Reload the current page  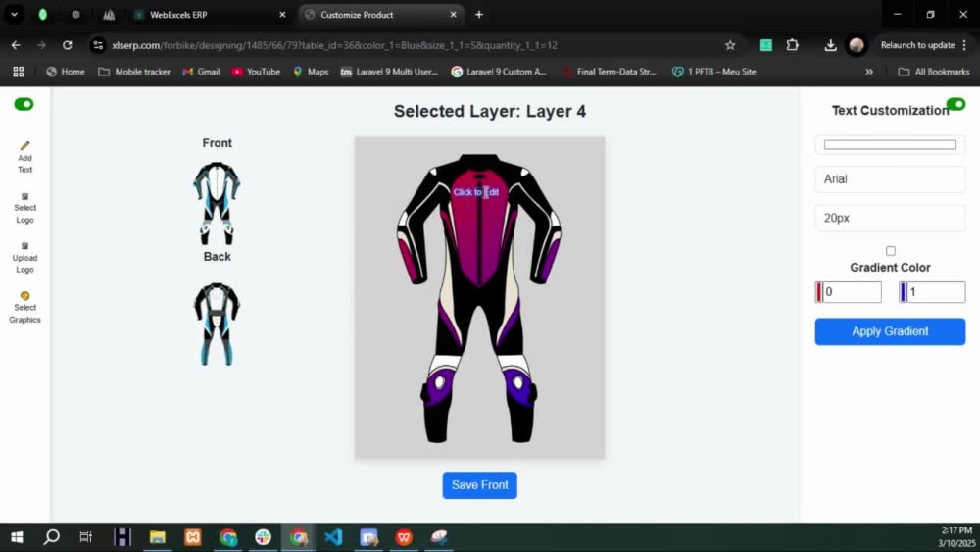point(67,45)
